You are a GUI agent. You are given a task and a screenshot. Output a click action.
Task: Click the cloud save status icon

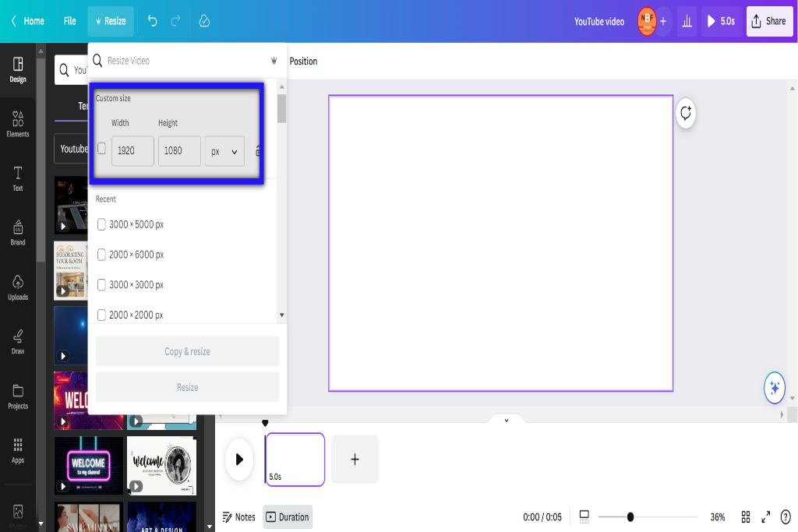[x=204, y=21]
